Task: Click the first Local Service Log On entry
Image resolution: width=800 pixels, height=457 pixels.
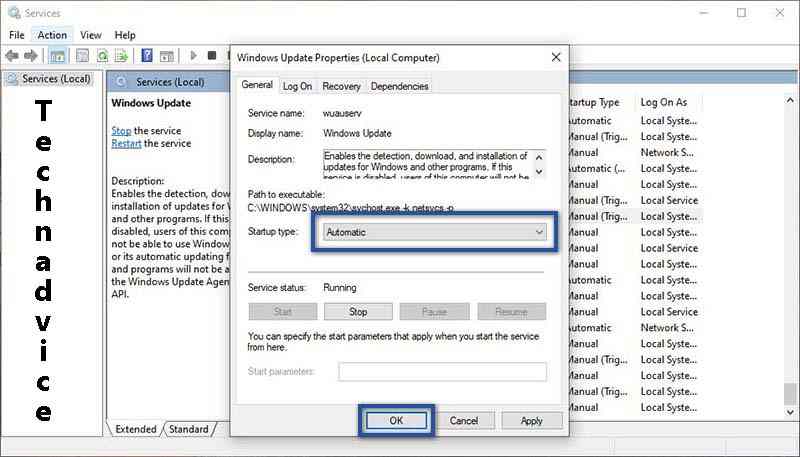Action: (x=669, y=200)
